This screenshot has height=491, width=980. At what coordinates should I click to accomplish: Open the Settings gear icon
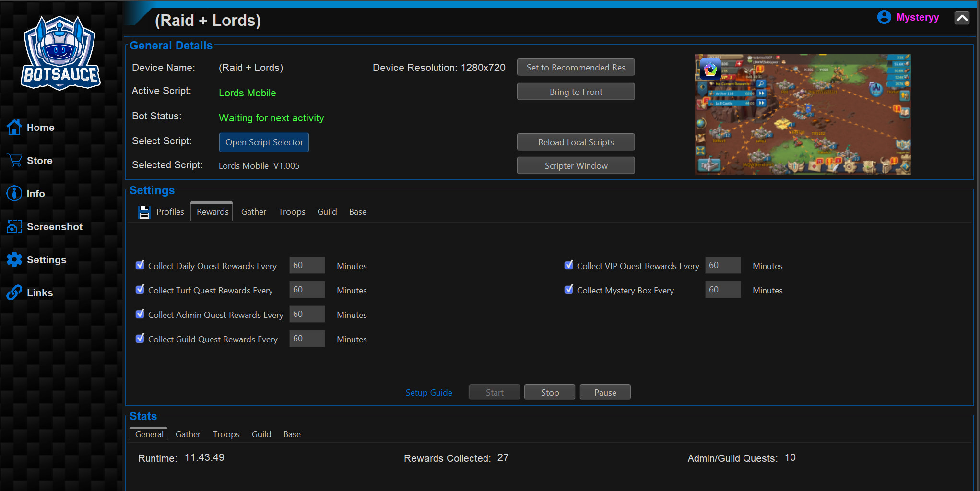(14, 259)
